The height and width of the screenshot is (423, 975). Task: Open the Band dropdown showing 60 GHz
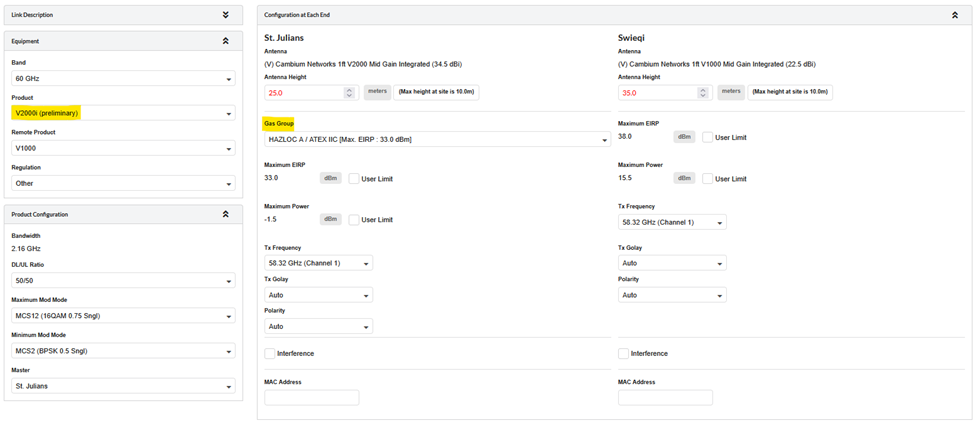pos(123,79)
